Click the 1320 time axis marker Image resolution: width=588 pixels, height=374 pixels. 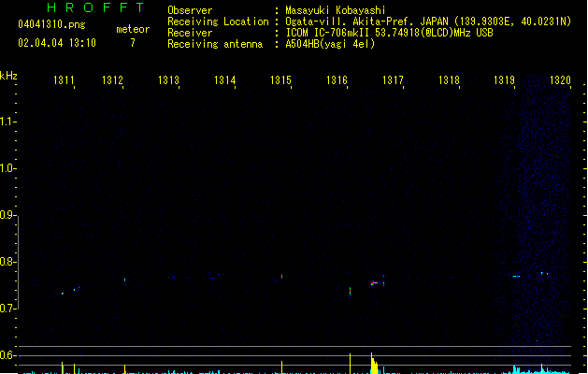coord(560,80)
